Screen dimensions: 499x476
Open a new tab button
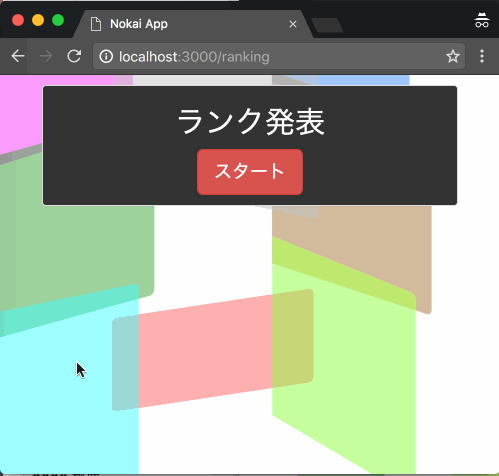coord(327,25)
